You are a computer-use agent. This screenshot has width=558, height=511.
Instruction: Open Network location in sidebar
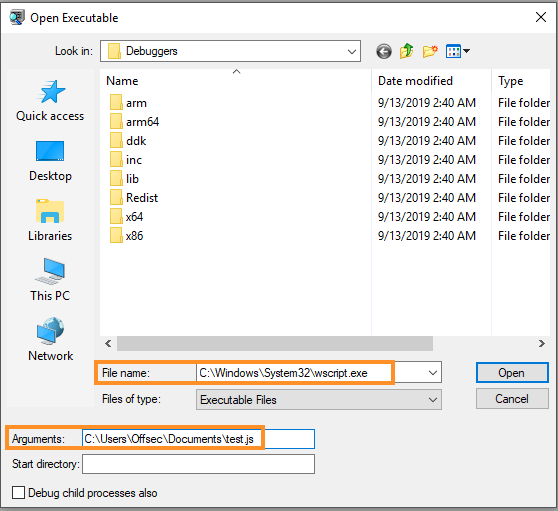pyautogui.click(x=50, y=340)
